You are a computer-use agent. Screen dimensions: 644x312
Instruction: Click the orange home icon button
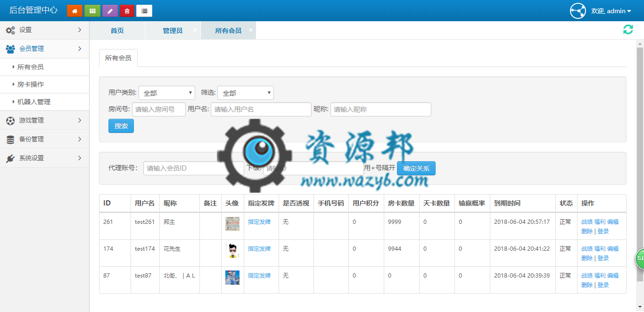coord(74,11)
